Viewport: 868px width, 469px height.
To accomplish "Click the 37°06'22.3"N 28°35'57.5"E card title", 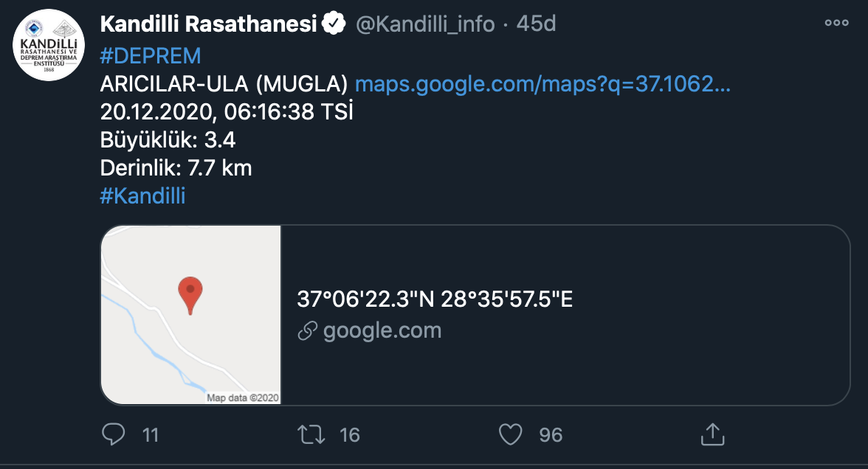I will [x=435, y=299].
